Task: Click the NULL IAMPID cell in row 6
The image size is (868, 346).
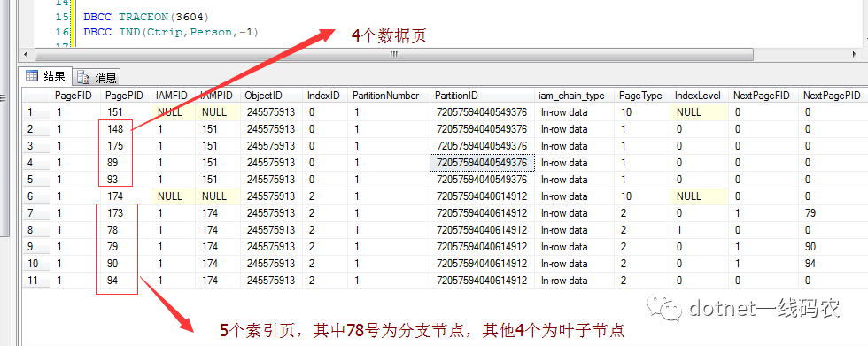Action: [x=218, y=196]
